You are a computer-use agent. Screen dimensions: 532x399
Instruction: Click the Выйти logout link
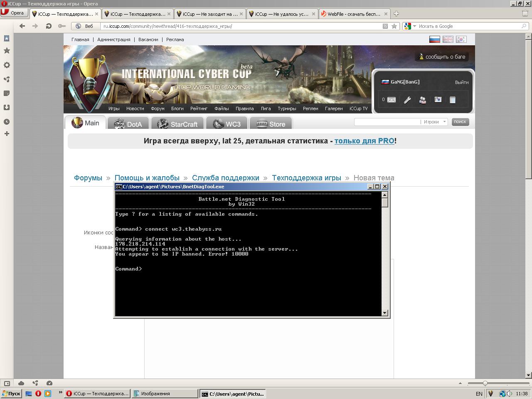[x=461, y=82]
